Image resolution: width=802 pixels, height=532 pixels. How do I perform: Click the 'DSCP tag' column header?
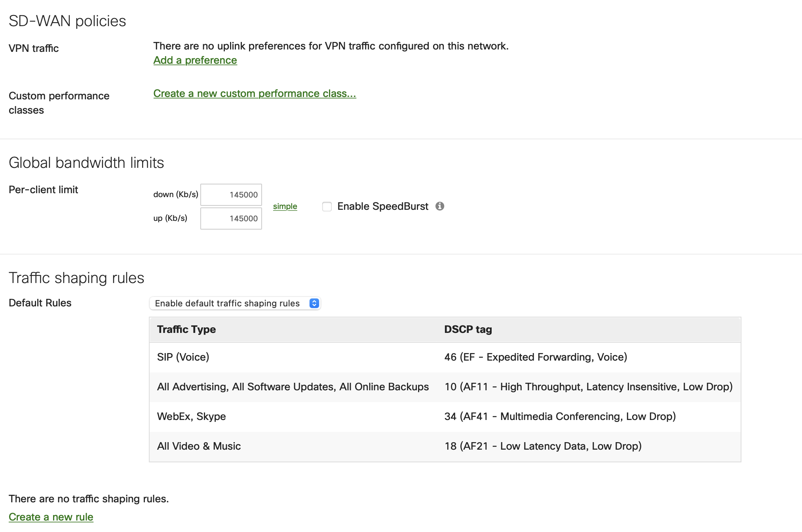pyautogui.click(x=469, y=329)
